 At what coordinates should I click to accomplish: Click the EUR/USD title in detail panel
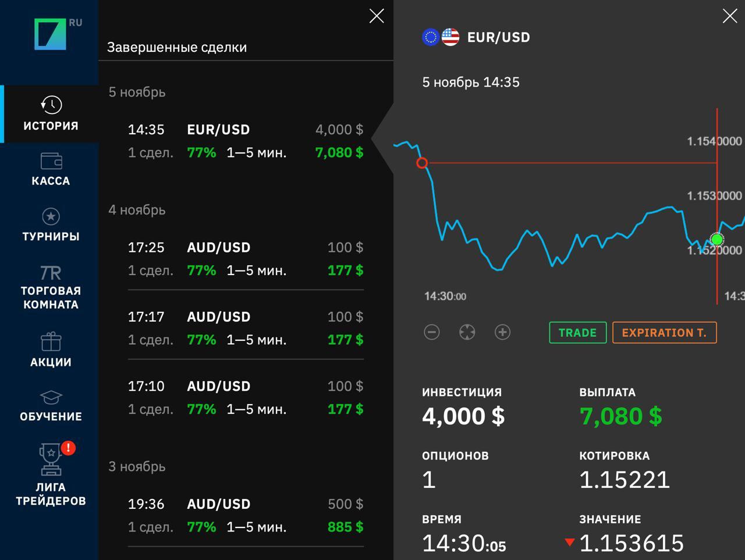point(499,37)
